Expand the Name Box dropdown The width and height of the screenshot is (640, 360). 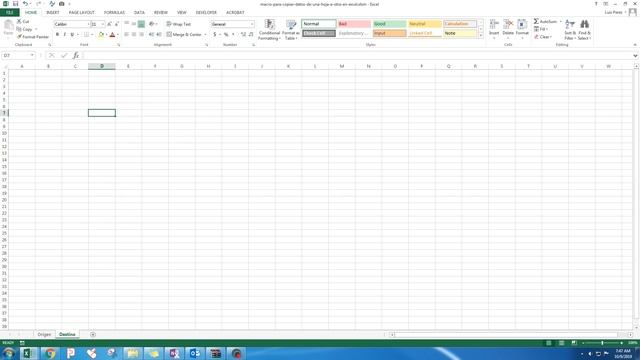(32, 56)
